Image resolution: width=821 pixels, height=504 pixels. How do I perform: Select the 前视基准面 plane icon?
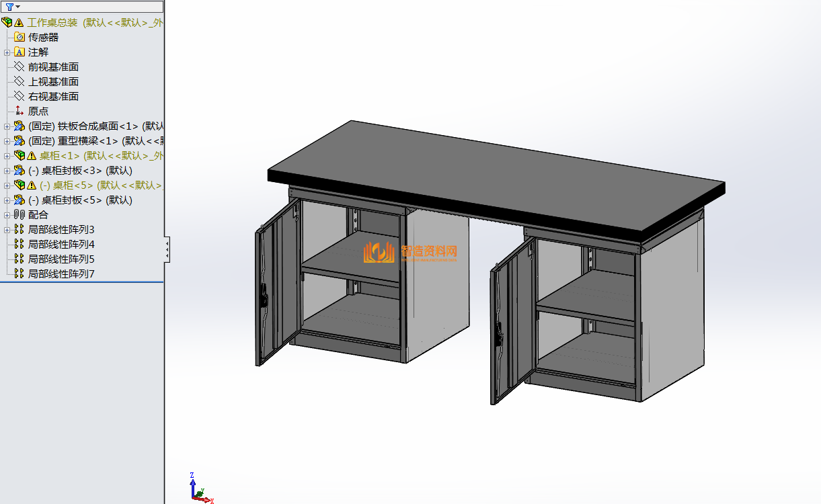[x=19, y=67]
